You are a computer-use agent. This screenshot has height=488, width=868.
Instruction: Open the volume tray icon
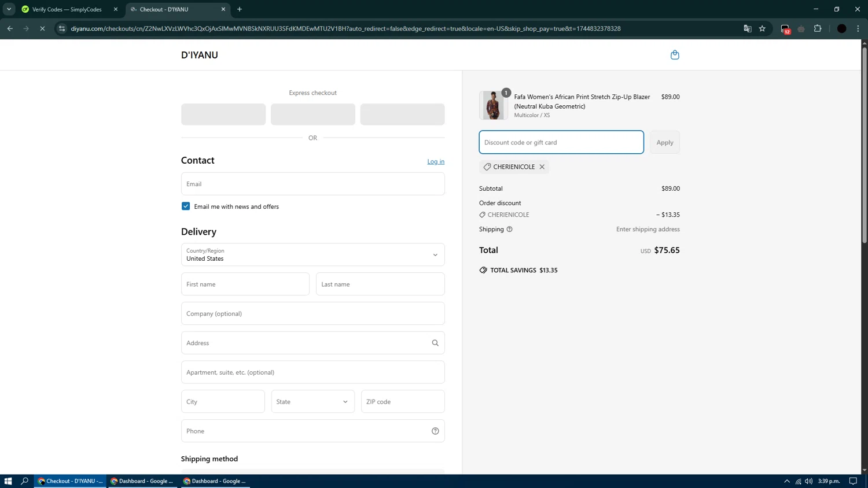(808, 481)
